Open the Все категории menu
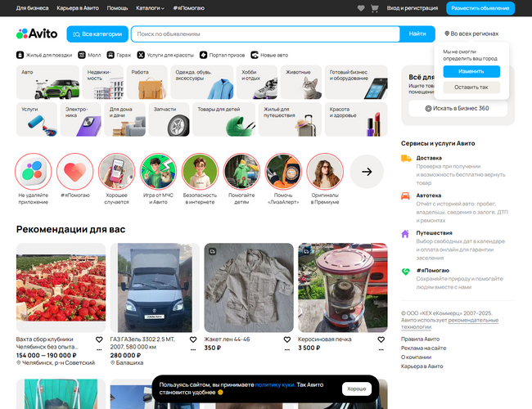Viewport: 532px width, 409px height. click(97, 34)
